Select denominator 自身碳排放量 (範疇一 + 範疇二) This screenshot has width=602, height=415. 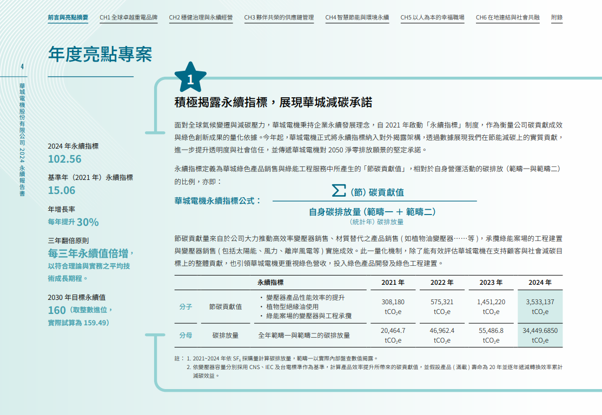372,212
